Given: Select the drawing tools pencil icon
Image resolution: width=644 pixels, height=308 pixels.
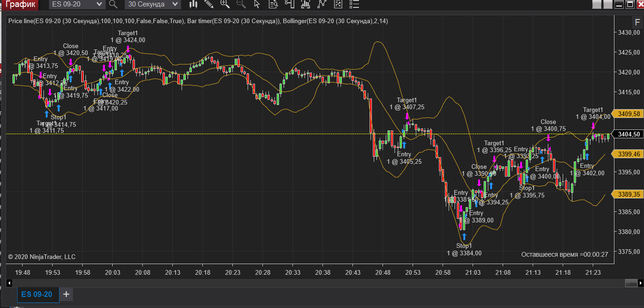Looking at the screenshot, I should point(209,4).
